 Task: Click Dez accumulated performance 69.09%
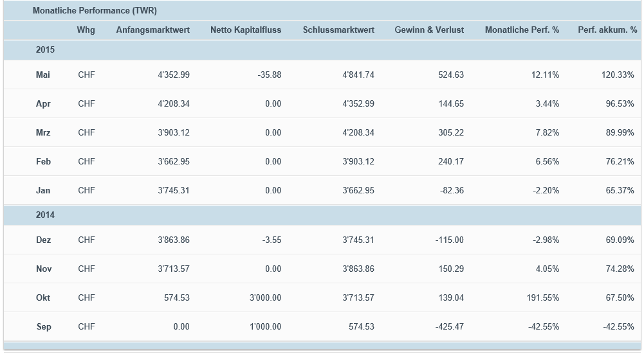[620, 240]
